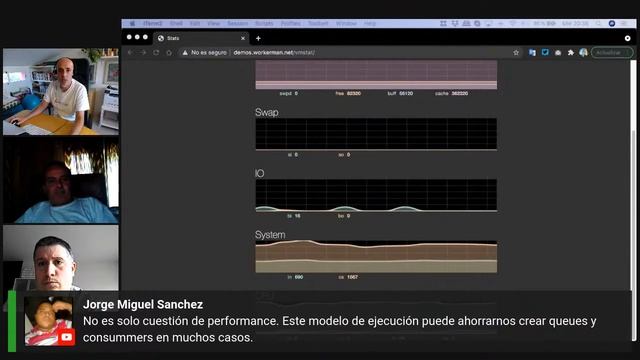Close the Stats tab
The image size is (640, 360).
pyautogui.click(x=243, y=38)
